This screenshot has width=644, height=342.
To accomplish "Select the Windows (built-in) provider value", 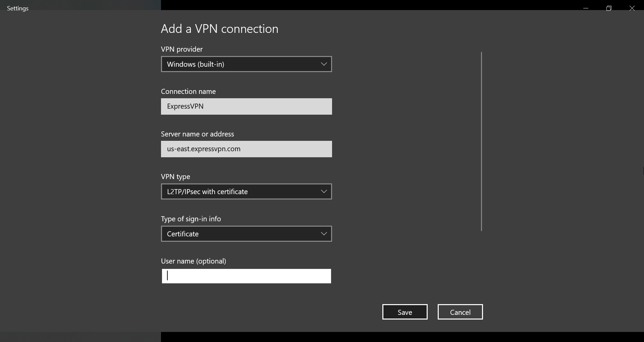I will point(196,64).
